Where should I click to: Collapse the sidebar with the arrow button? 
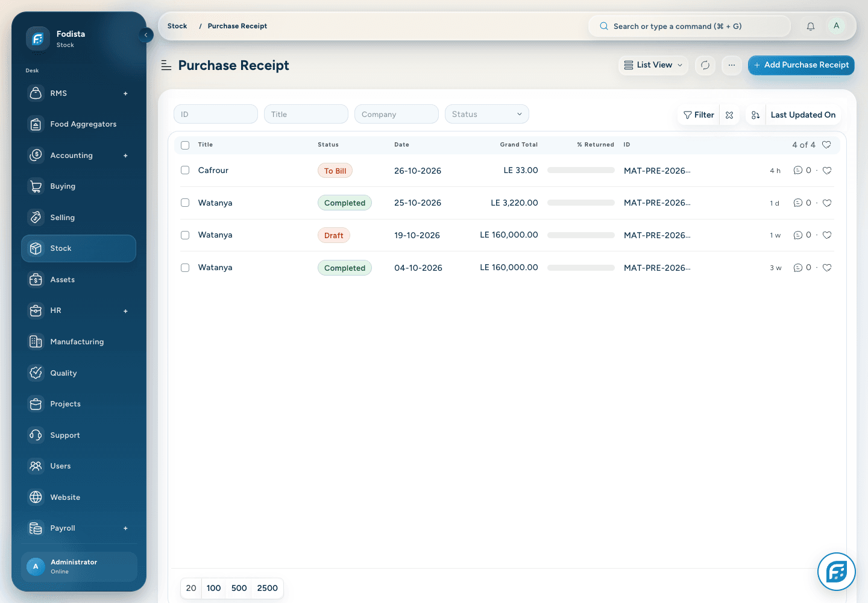146,35
